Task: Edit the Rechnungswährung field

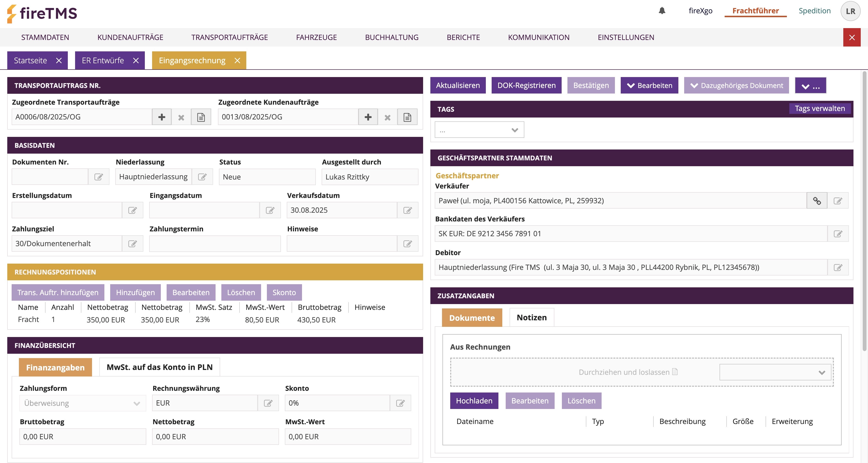Action: (268, 403)
